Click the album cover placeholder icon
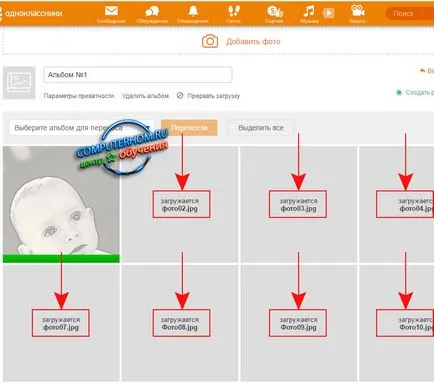 [19, 83]
